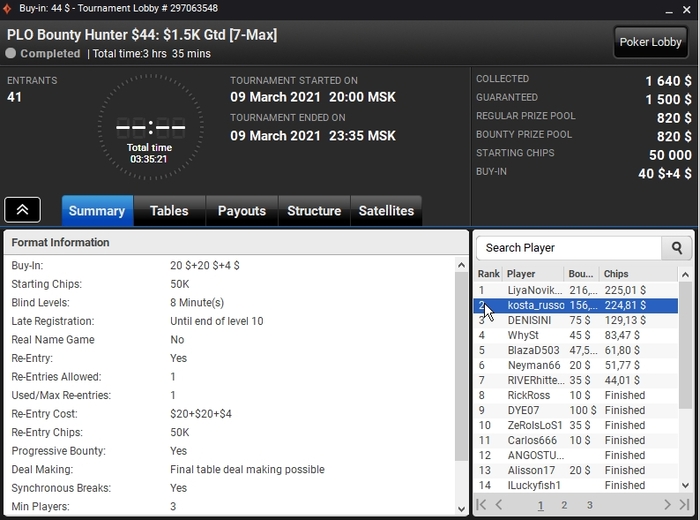Click the Re-Entry Cost $20+$20+$4 value

pos(201,414)
